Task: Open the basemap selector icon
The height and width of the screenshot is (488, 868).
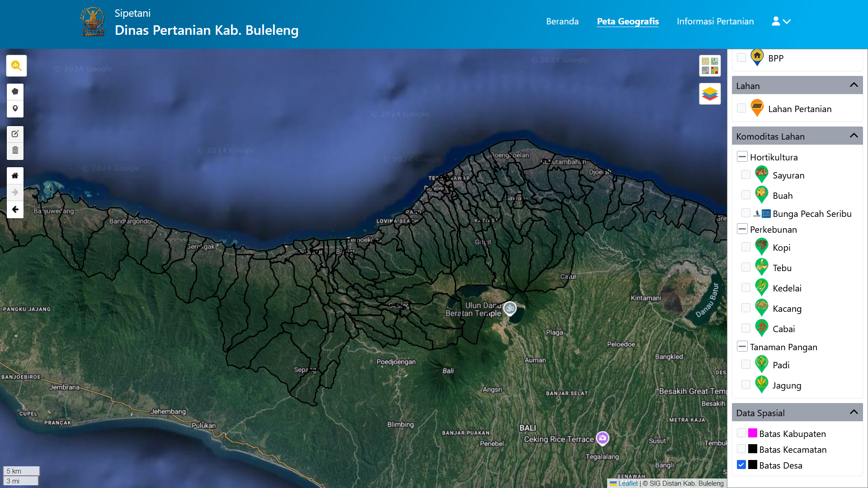Action: coord(710,65)
